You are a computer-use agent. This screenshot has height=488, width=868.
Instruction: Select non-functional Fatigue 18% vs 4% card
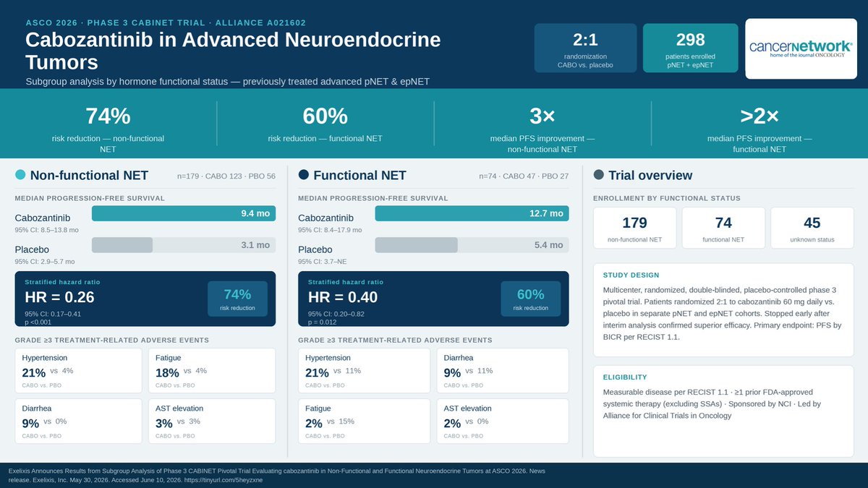pyautogui.click(x=212, y=370)
